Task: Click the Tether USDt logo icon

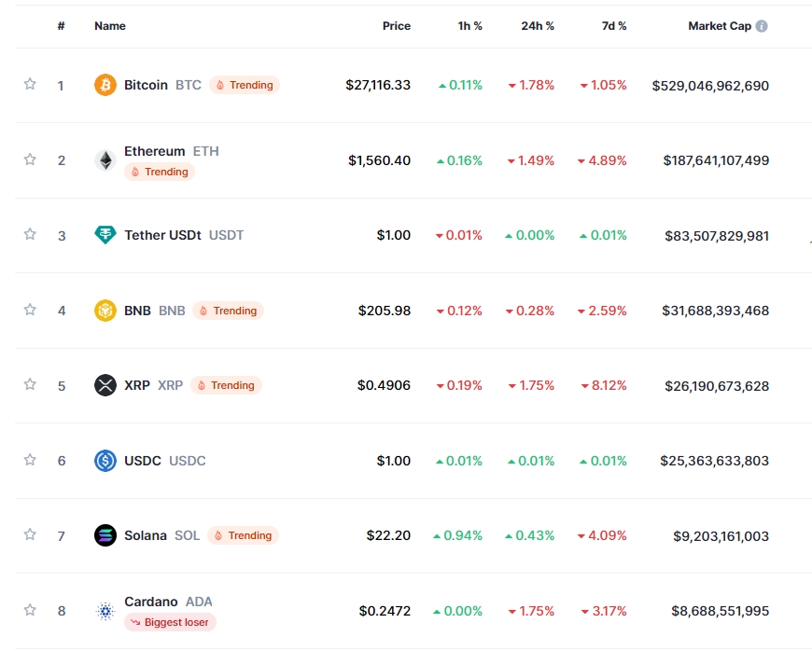Action: tap(105, 235)
